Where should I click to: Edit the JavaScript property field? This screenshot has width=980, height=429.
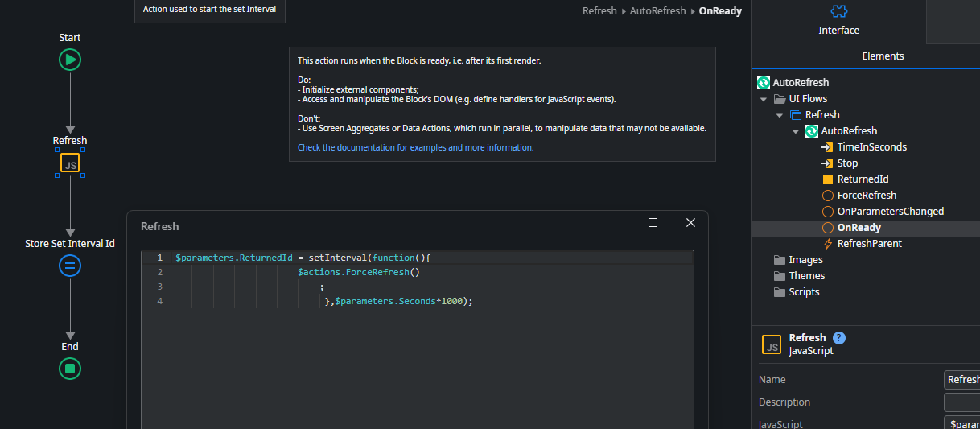click(x=961, y=424)
